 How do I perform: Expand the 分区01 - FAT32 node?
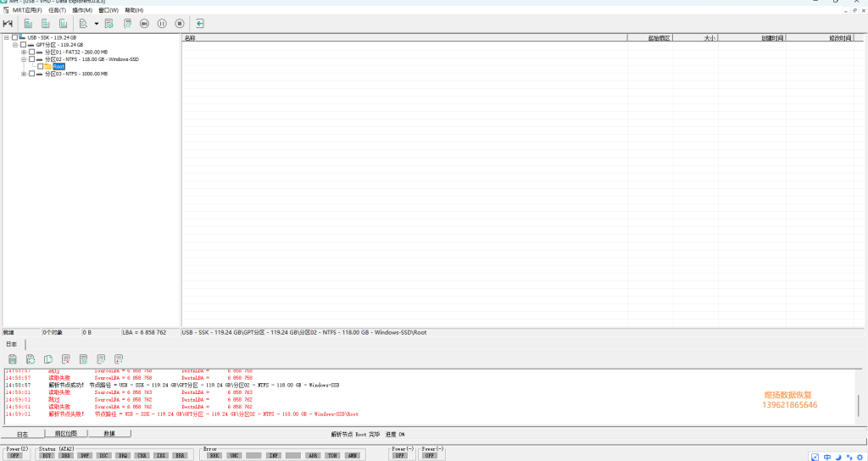click(25, 52)
